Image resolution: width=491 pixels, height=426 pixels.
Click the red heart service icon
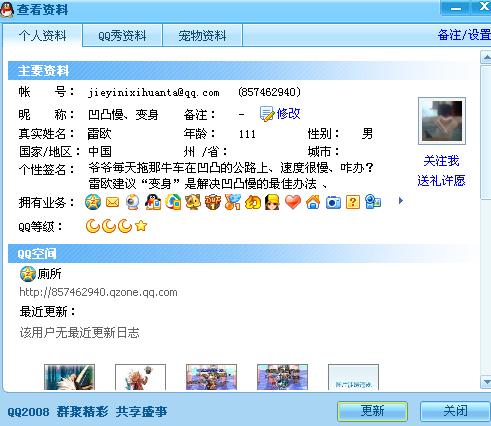point(293,202)
